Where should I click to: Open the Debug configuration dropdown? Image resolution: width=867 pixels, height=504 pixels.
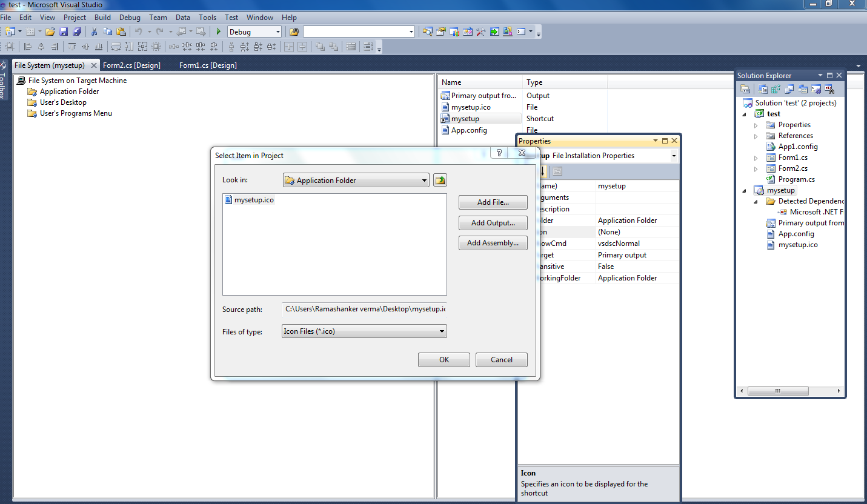pos(278,31)
